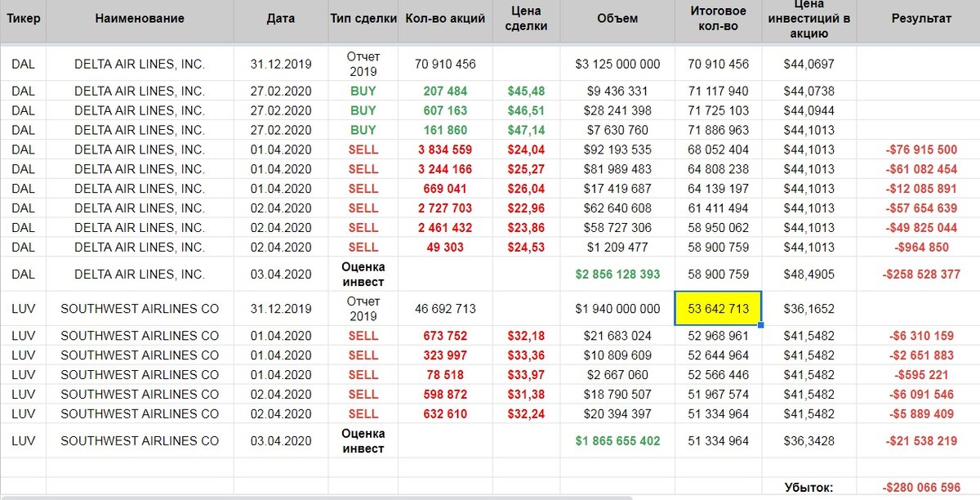
Task: Click final quantity 51 967 574
Action: click(719, 395)
